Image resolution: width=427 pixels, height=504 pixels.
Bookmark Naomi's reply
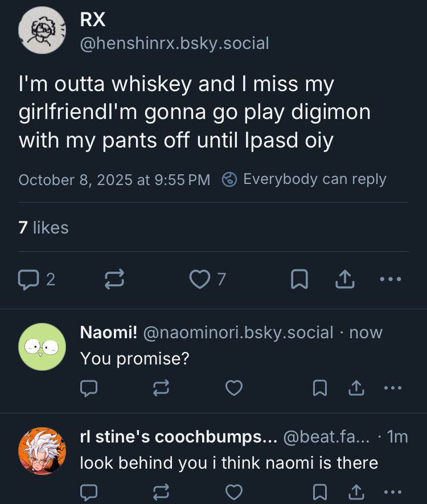(x=321, y=388)
